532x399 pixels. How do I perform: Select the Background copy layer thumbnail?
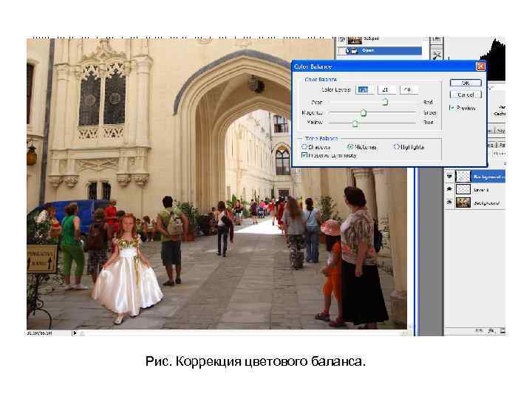pyautogui.click(x=463, y=177)
